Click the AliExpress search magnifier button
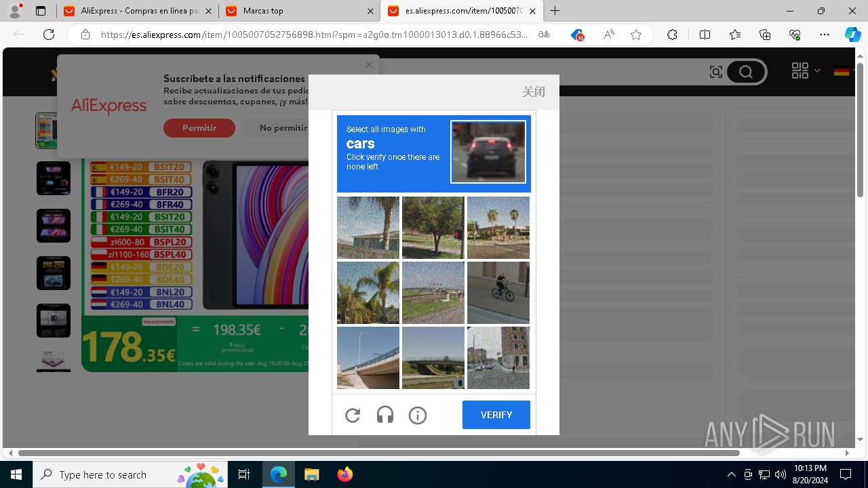 pyautogui.click(x=746, y=72)
